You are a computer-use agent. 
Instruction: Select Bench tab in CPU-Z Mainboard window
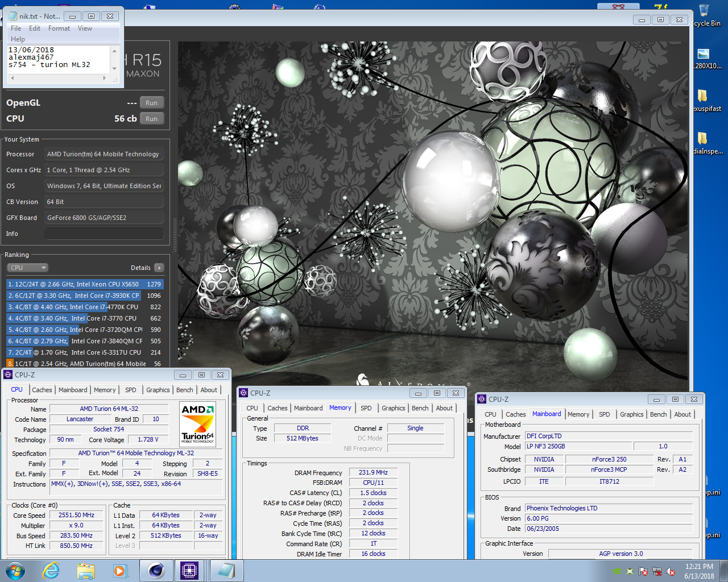659,414
